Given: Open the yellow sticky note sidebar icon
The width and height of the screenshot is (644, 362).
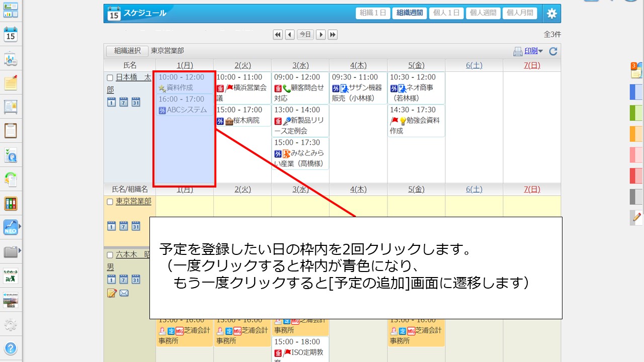Looking at the screenshot, I should point(11,82).
